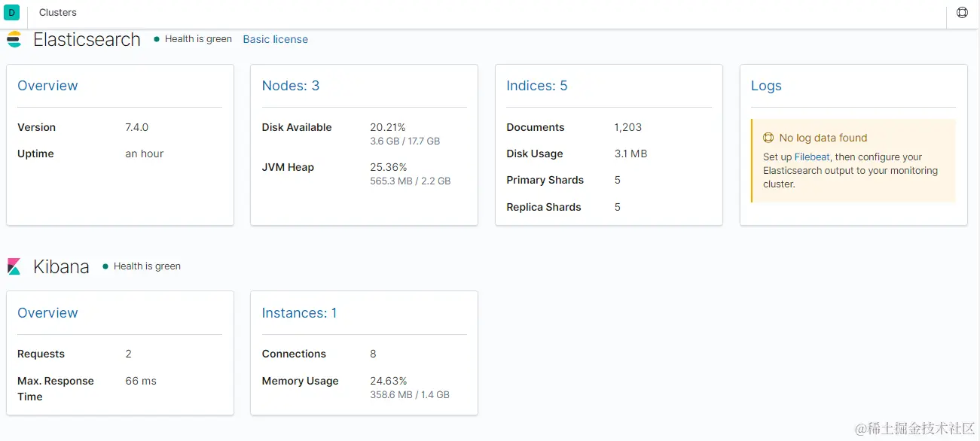Open the Indices: 5 link
This screenshot has width=980, height=441.
click(x=536, y=86)
